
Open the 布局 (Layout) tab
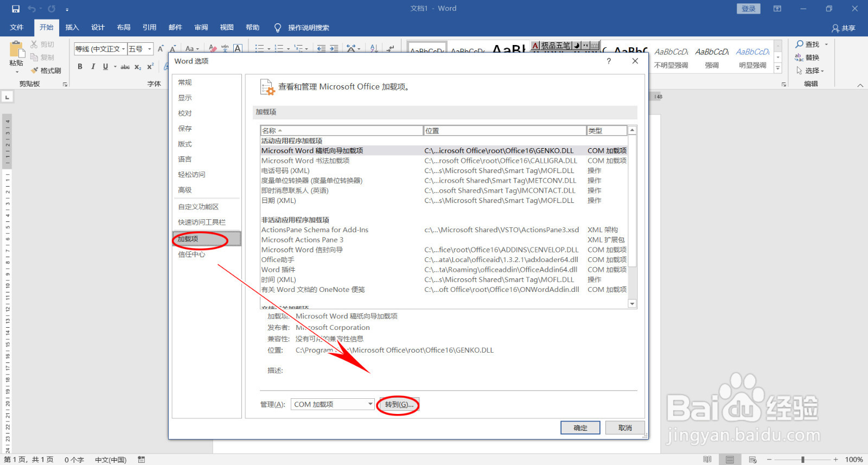pyautogui.click(x=124, y=28)
